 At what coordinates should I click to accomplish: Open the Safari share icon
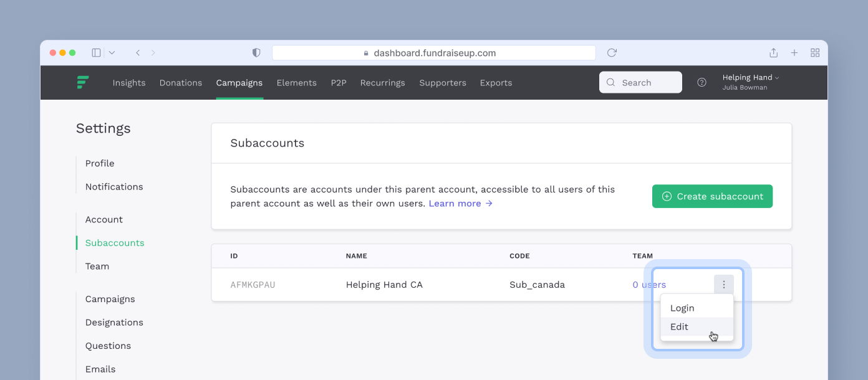click(773, 53)
